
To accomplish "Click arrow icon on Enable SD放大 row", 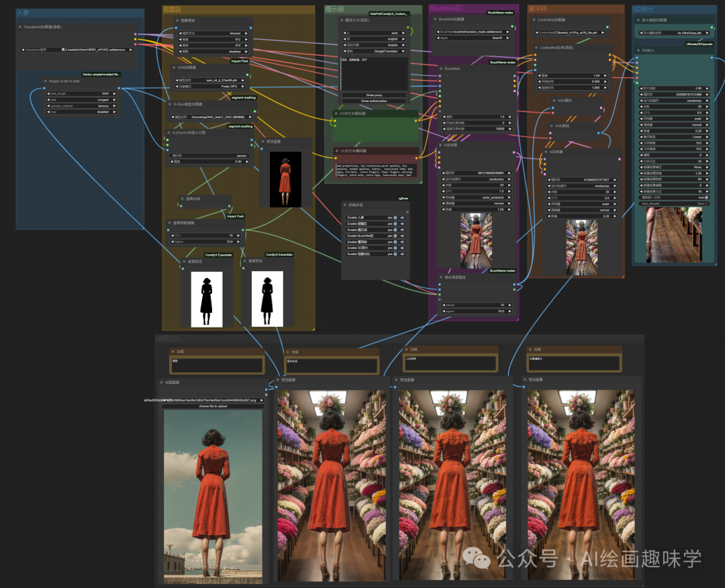I will [x=402, y=248].
